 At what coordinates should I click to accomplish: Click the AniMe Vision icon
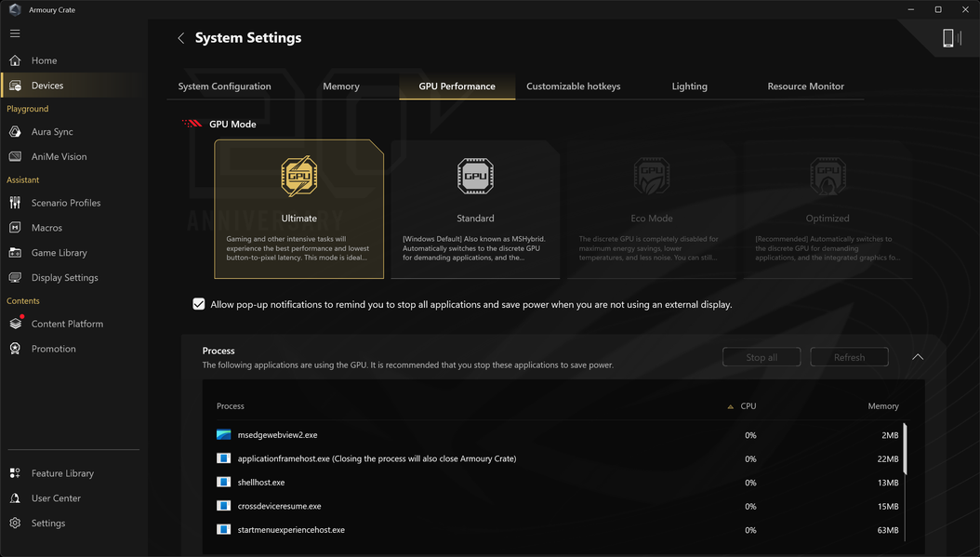point(15,157)
